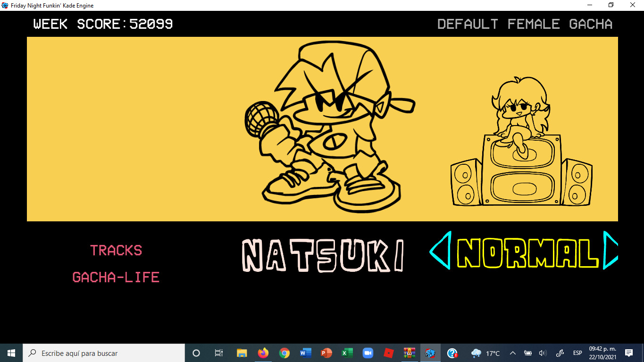This screenshot has height=362, width=644.
Task: Launch WinRAR from the taskbar
Action: pyautogui.click(x=409, y=353)
